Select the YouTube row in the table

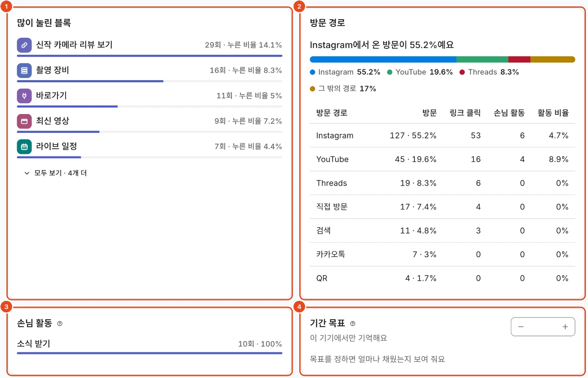pyautogui.click(x=442, y=159)
